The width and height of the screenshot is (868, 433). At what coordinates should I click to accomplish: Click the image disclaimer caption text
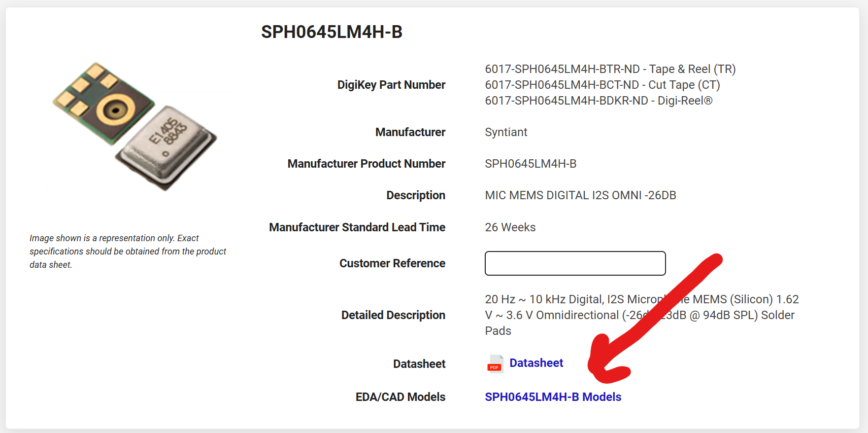(128, 251)
